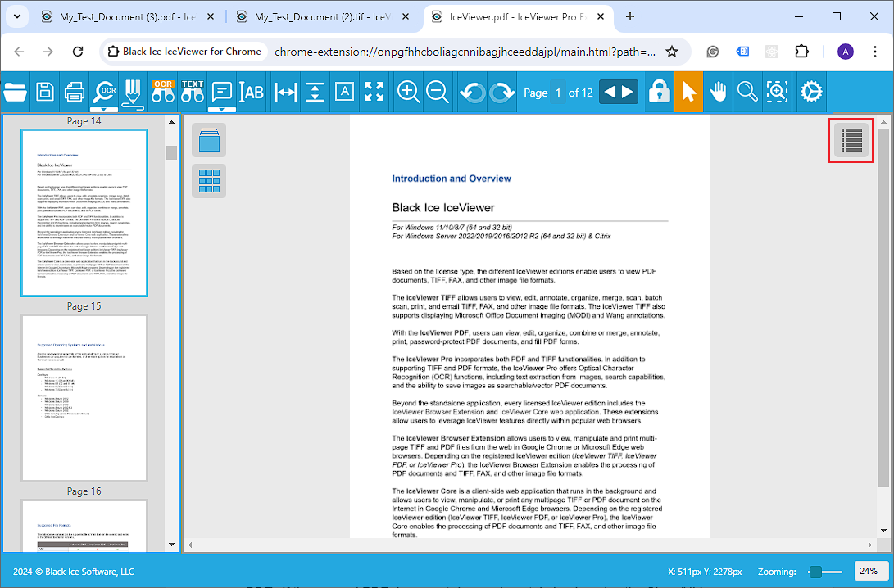Screen dimensions: 894x588
Task: Adjust the Zooming slider handle
Action: pos(816,572)
